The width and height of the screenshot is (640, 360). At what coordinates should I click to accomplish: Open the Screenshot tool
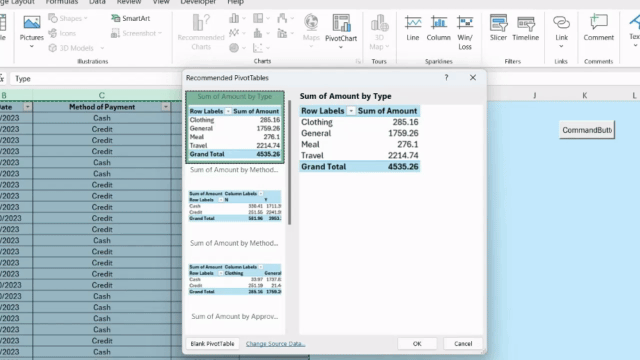136,33
